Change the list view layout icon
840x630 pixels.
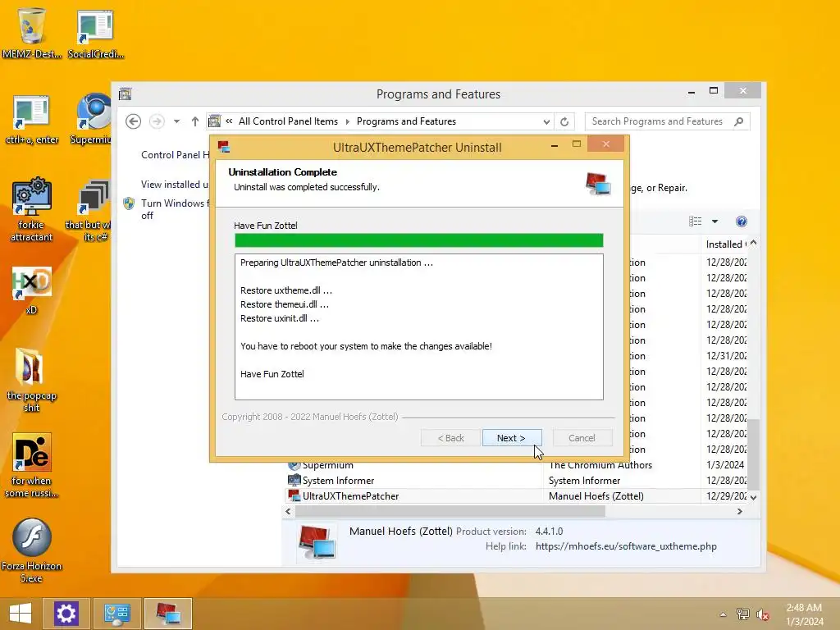tap(696, 221)
